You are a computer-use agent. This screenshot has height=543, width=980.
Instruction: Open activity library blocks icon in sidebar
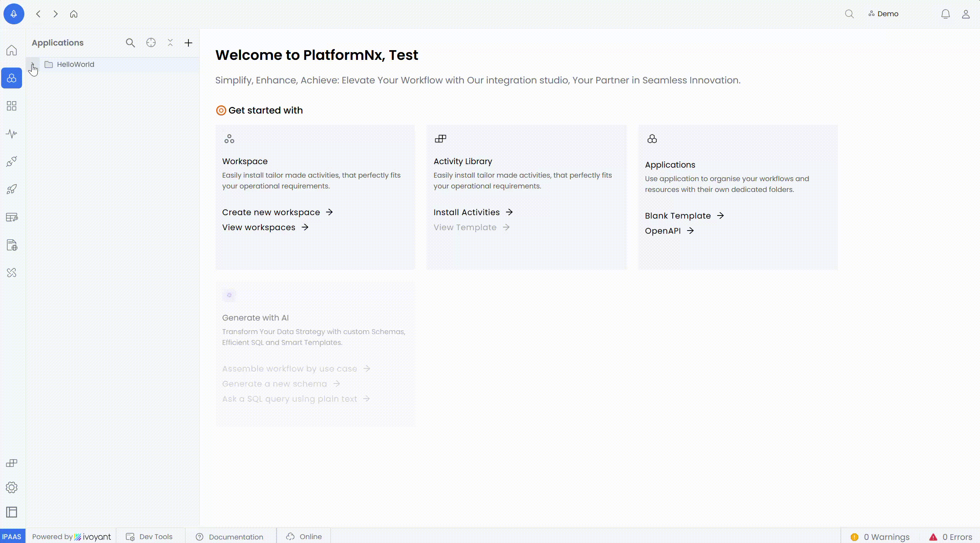click(12, 463)
